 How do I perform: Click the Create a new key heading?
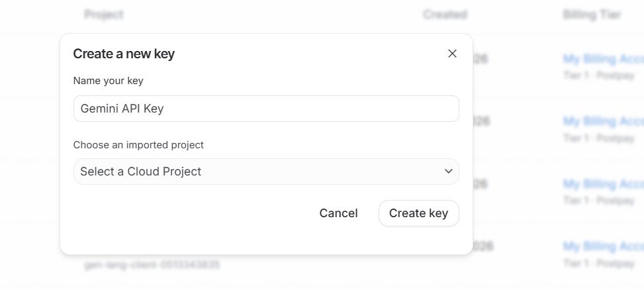(x=124, y=54)
